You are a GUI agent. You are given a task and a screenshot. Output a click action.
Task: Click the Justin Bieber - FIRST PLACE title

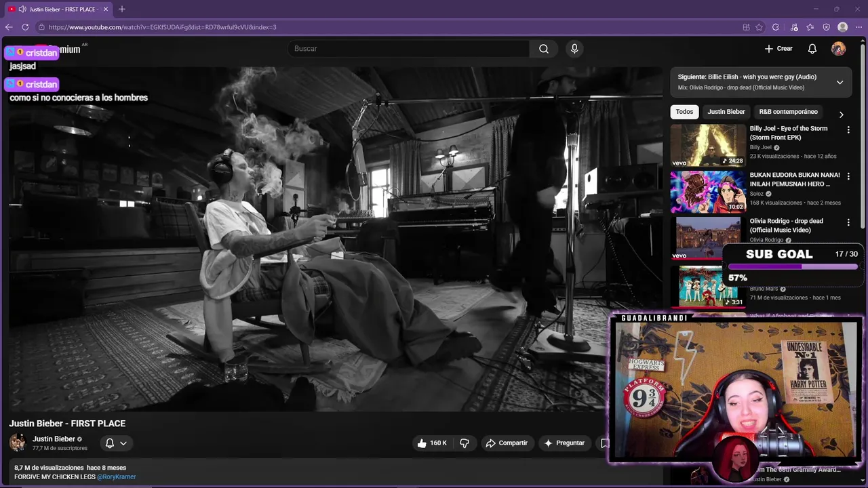pos(67,424)
